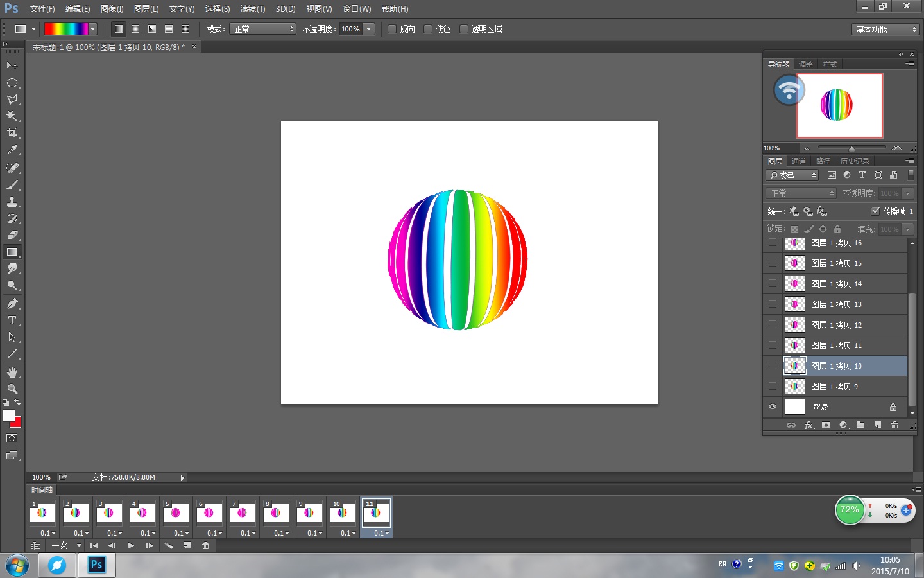The width and height of the screenshot is (924, 578).
Task: Select the History Brush tool
Action: (x=12, y=218)
